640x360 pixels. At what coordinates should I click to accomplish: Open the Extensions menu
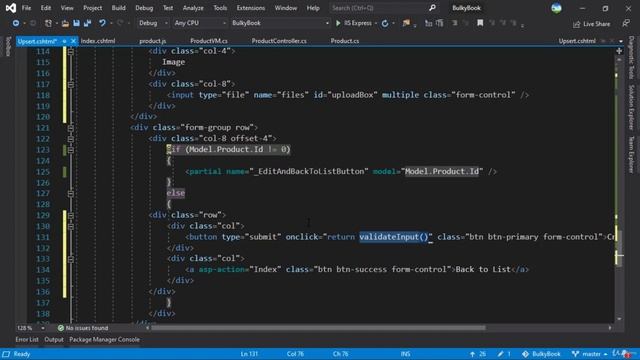point(251,8)
